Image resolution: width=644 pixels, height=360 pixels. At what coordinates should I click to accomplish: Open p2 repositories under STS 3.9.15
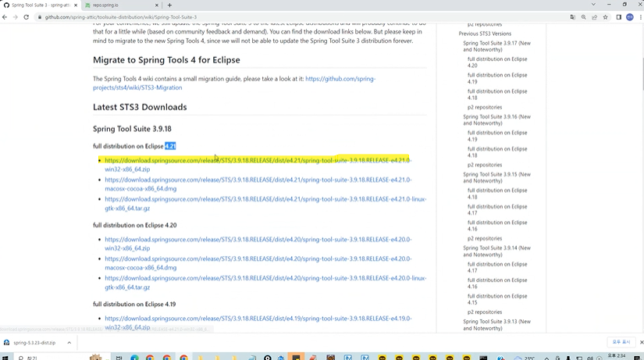click(485, 238)
